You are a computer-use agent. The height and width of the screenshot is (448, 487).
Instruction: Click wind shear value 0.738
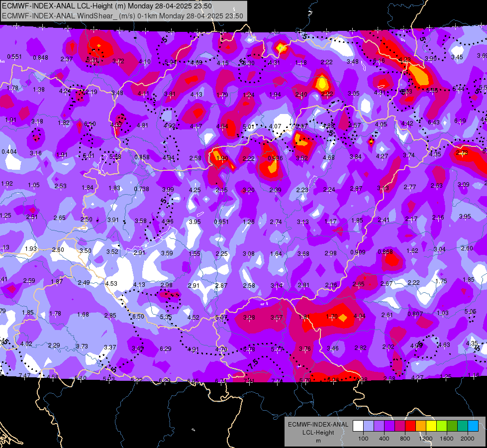(141, 189)
